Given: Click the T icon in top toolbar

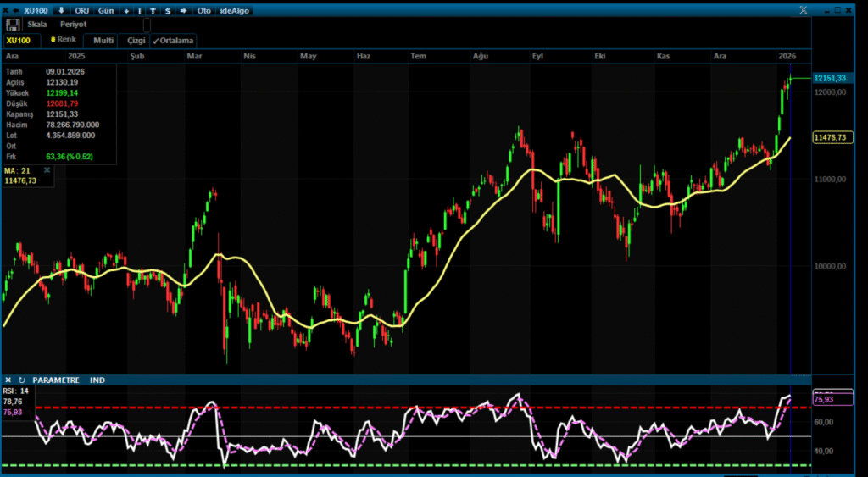Looking at the screenshot, I should [153, 10].
